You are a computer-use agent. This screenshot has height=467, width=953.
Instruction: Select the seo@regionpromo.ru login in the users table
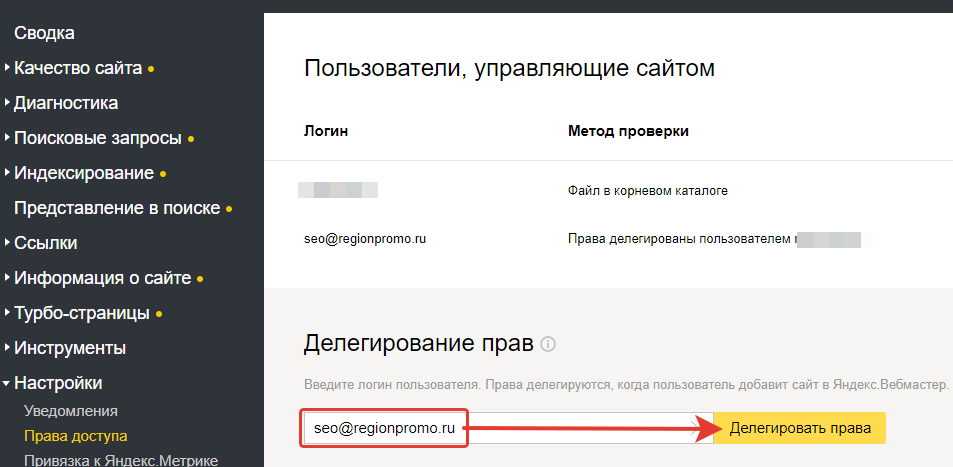click(365, 239)
